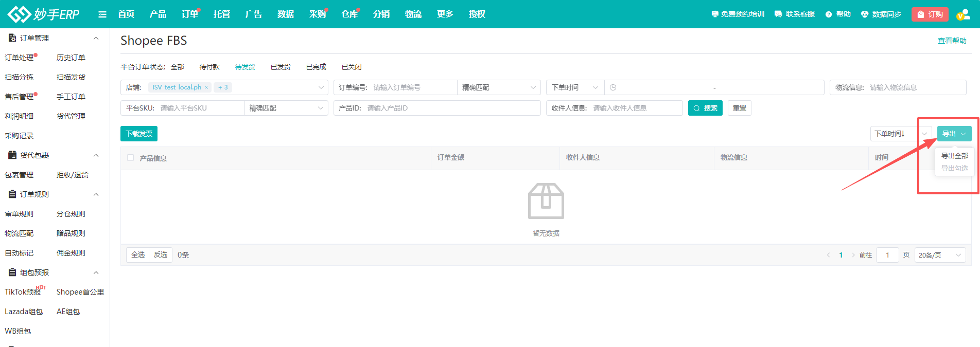The image size is (980, 347).
Task: Click the 组包预报 section icon
Action: [12, 272]
